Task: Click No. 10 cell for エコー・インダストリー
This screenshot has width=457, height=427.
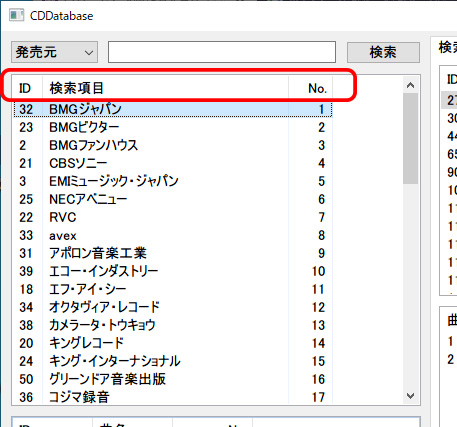Action: [x=318, y=271]
